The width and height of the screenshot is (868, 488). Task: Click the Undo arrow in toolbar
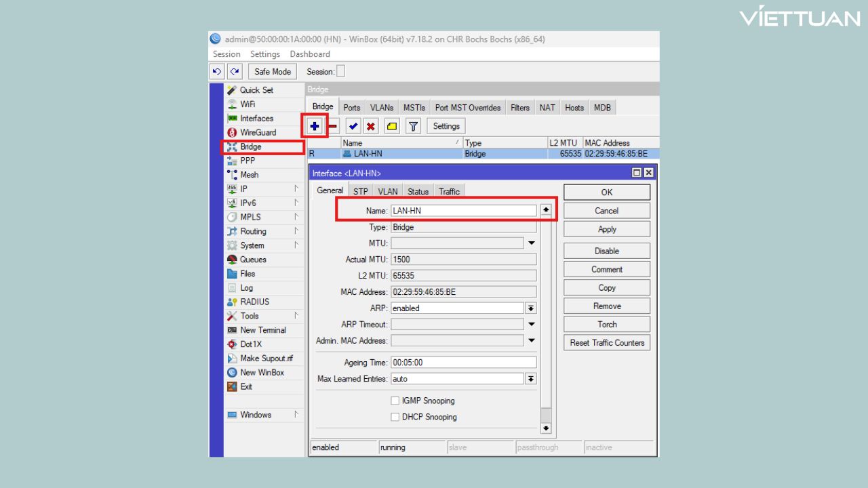point(217,71)
